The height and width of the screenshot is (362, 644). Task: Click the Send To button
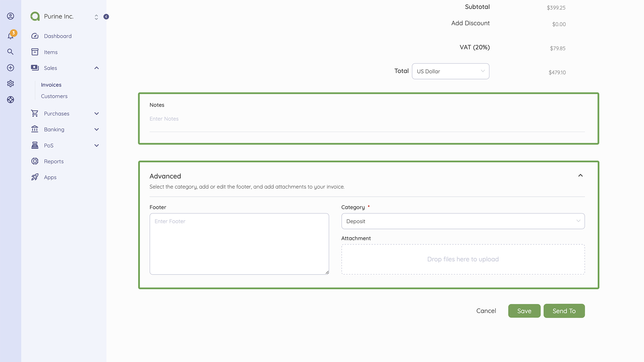click(x=564, y=311)
